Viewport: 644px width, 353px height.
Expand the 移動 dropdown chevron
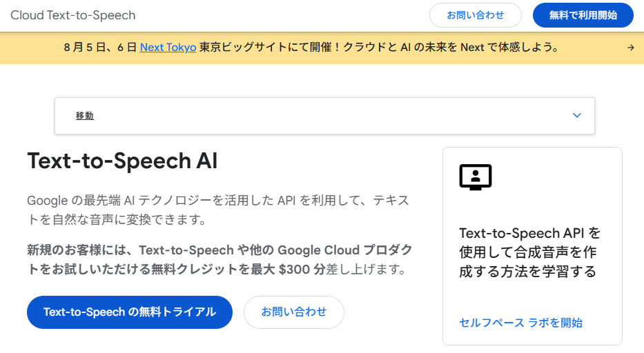point(576,115)
